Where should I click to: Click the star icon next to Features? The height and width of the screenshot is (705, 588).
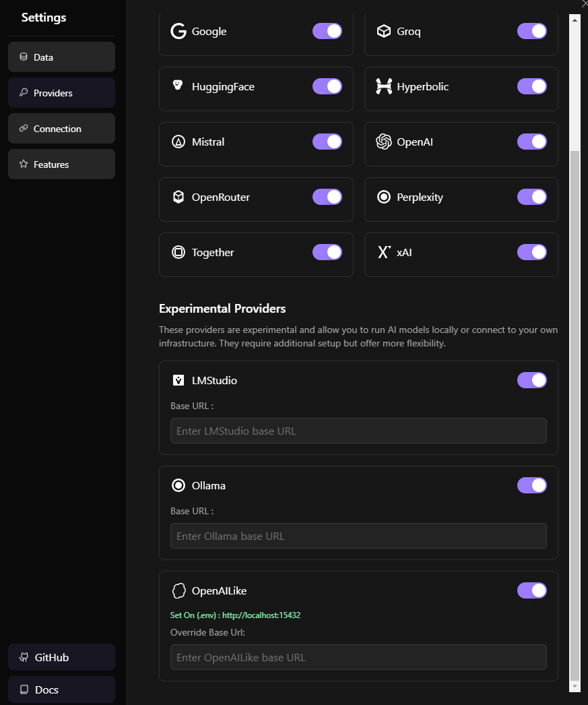24,164
